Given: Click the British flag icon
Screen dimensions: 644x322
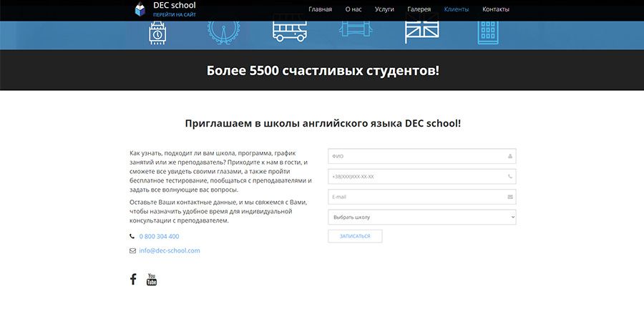Looking at the screenshot, I should tap(421, 30).
